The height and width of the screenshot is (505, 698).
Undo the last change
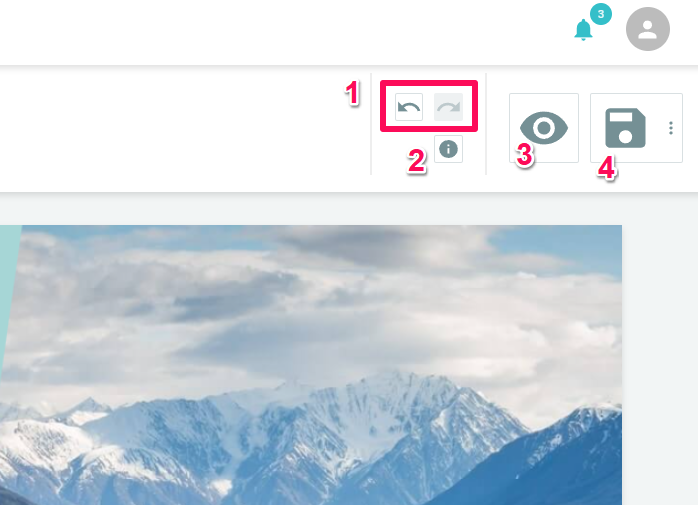(409, 107)
